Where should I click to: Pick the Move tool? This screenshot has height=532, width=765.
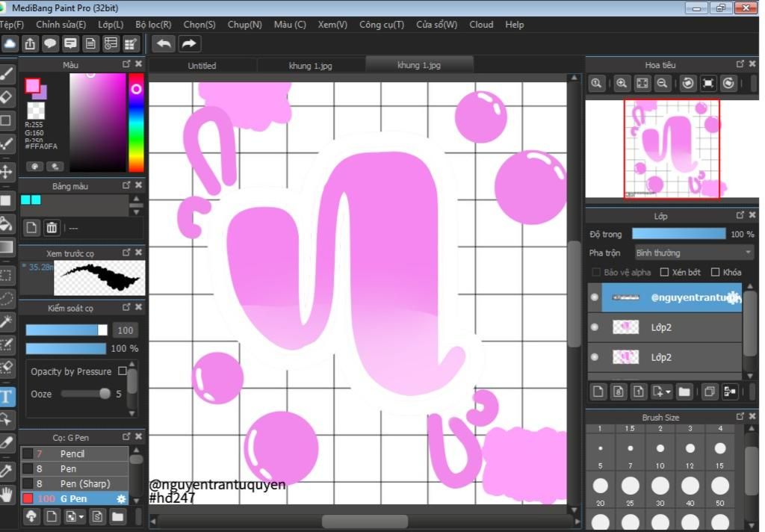coord(6,171)
